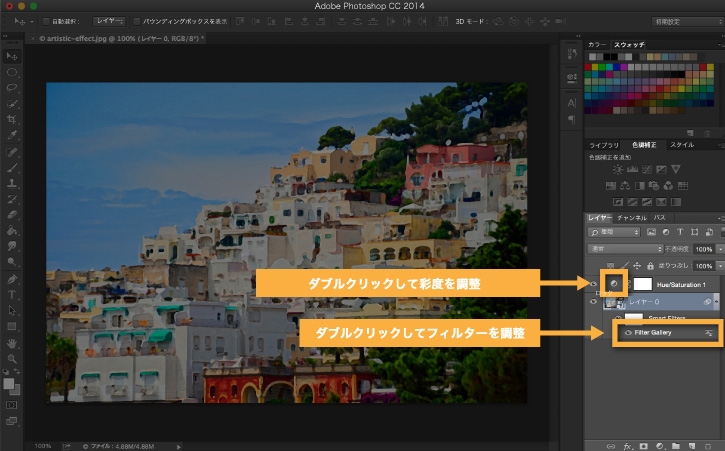Screen dimensions: 725x451
Task: Select the Type tool
Action: point(12,295)
